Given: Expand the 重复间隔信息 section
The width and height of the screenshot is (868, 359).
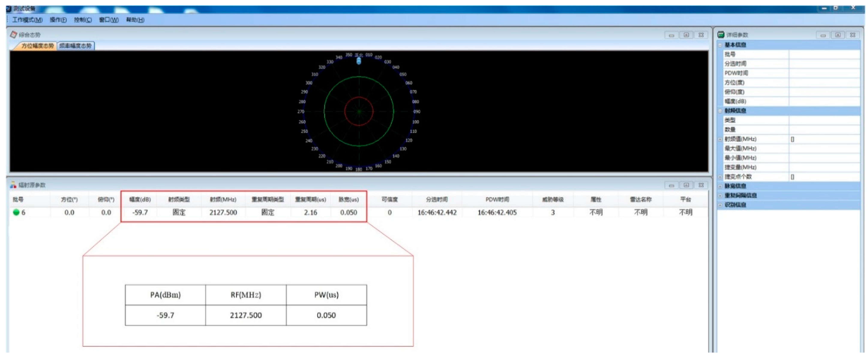Looking at the screenshot, I should (720, 195).
